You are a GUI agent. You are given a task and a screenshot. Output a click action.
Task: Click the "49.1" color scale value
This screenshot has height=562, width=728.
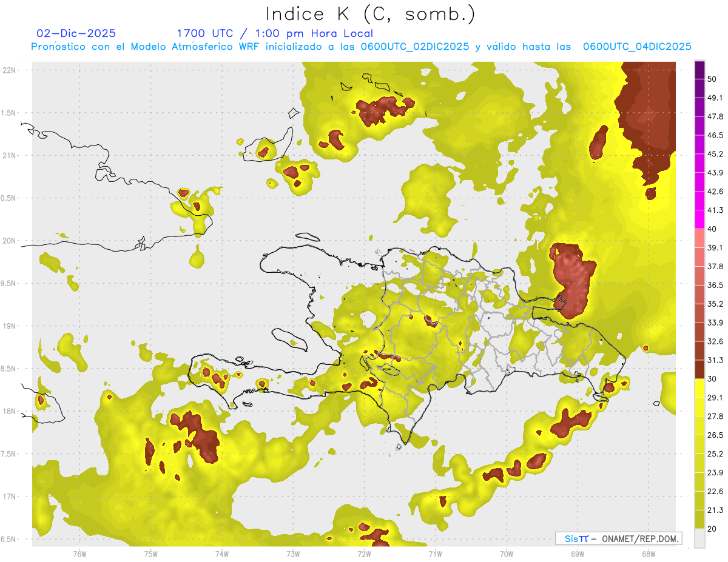coord(715,98)
